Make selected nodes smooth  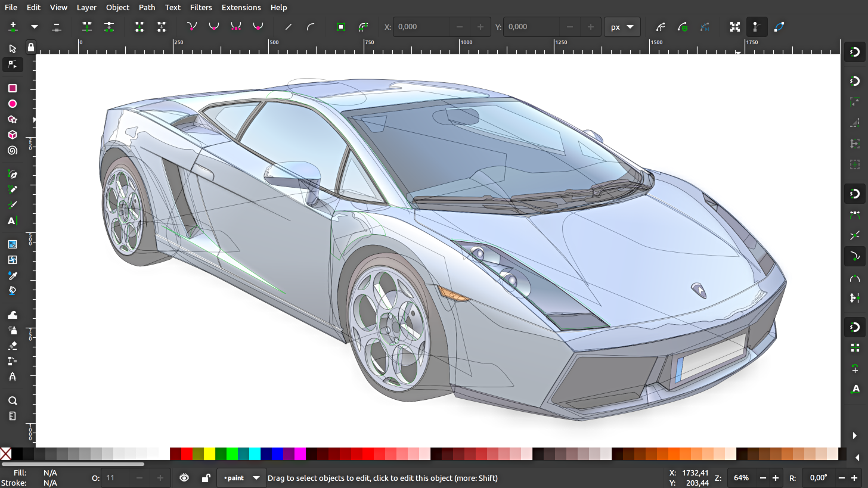click(213, 27)
